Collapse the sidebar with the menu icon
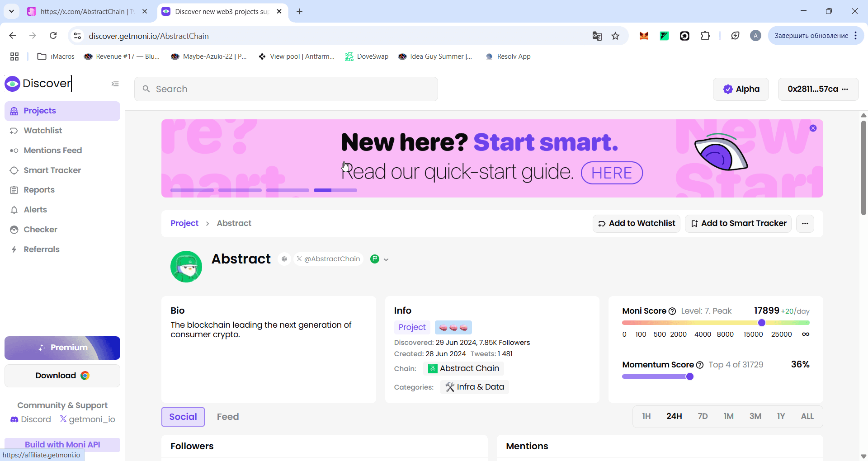The image size is (868, 461). (x=115, y=84)
